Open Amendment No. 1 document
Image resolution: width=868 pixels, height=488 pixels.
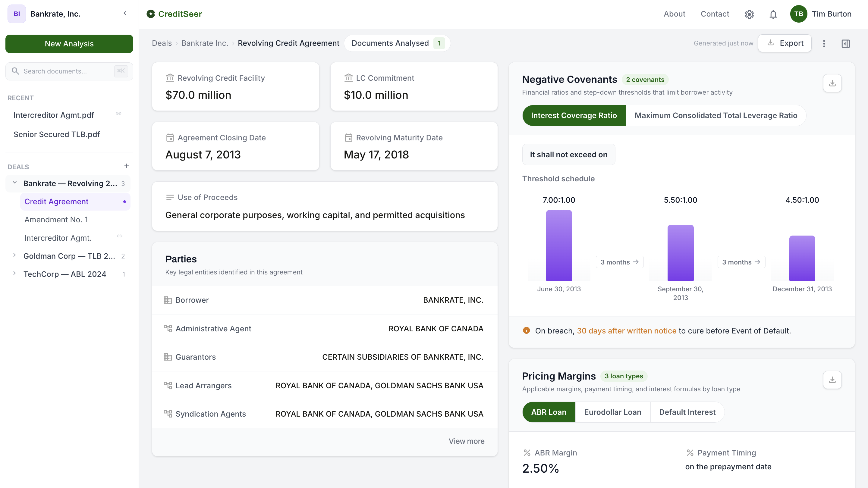(56, 220)
